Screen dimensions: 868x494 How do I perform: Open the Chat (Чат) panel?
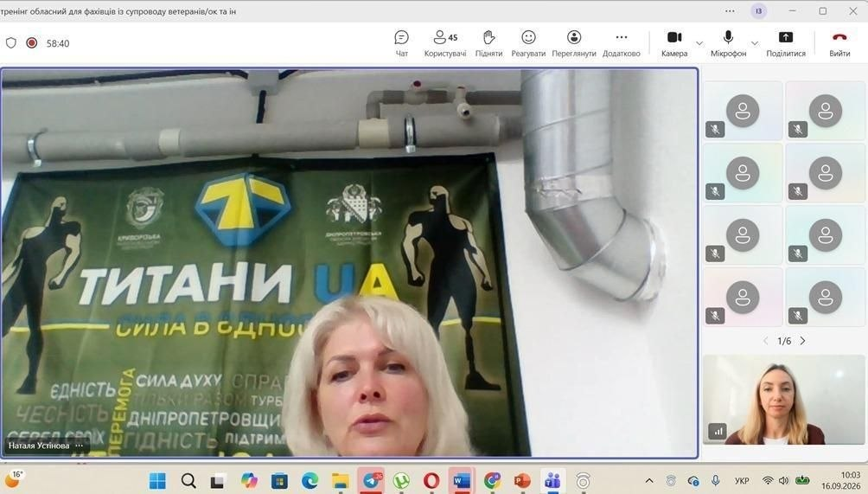pos(401,43)
